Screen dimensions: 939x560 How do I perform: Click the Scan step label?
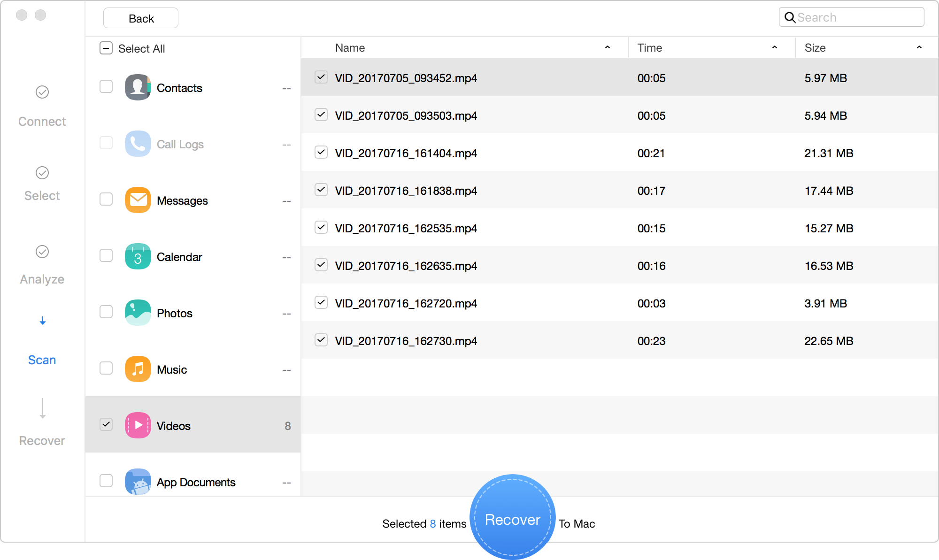(42, 360)
